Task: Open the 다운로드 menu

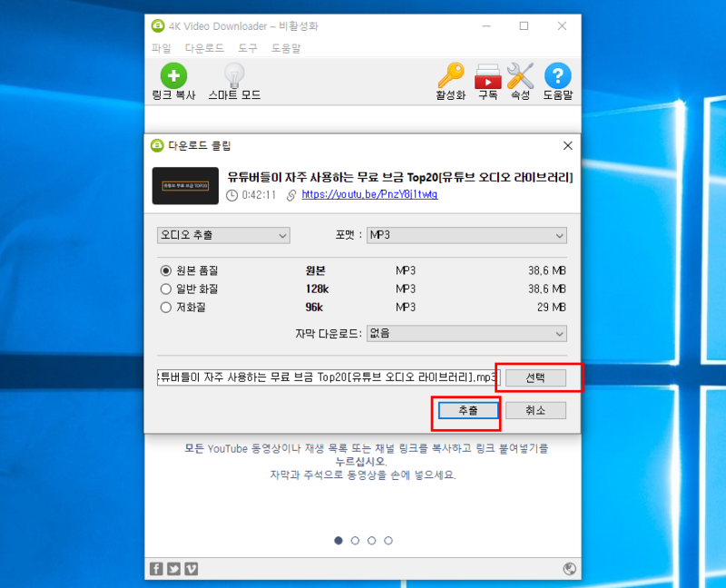Action: (x=204, y=48)
